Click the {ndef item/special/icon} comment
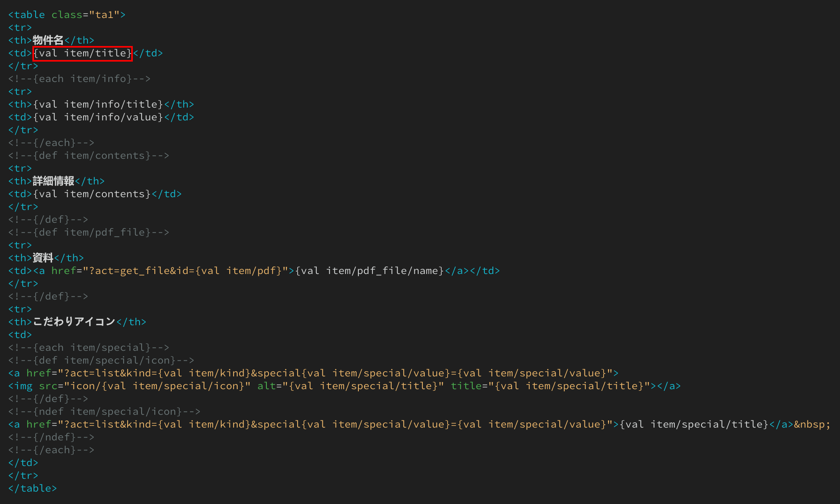The width and height of the screenshot is (840, 504). [104, 412]
